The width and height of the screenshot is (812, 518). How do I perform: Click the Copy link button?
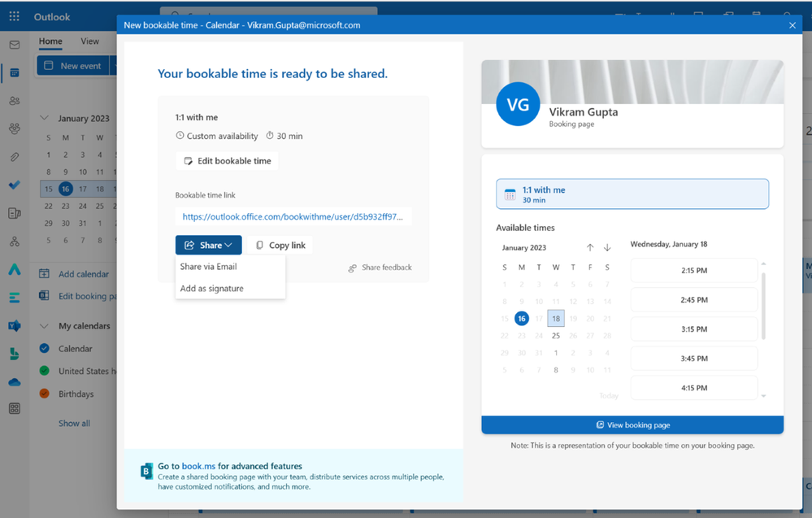pyautogui.click(x=280, y=245)
